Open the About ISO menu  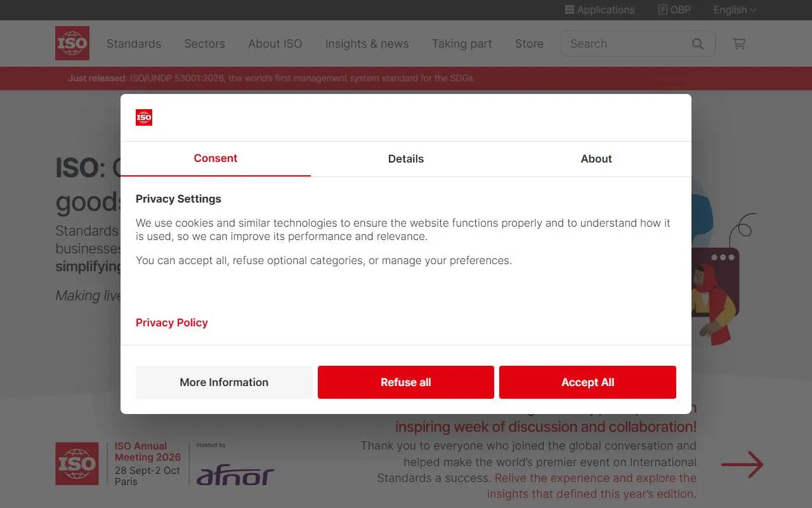[275, 44]
